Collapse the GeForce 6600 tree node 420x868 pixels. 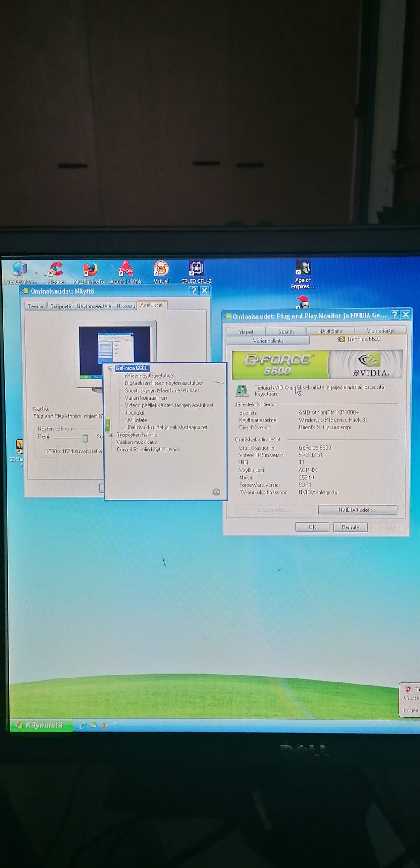click(x=110, y=369)
